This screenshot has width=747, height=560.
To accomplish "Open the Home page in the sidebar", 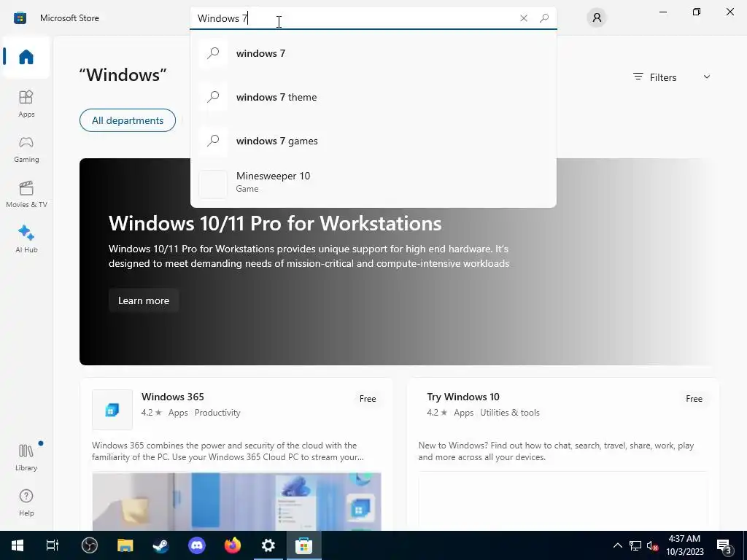I will point(26,57).
